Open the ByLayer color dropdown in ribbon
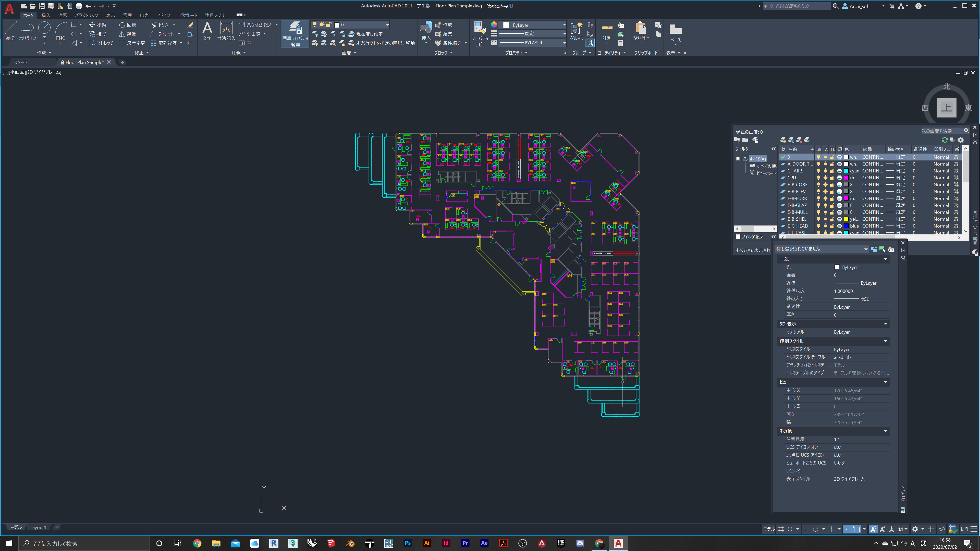The width and height of the screenshot is (980, 551). coord(533,25)
